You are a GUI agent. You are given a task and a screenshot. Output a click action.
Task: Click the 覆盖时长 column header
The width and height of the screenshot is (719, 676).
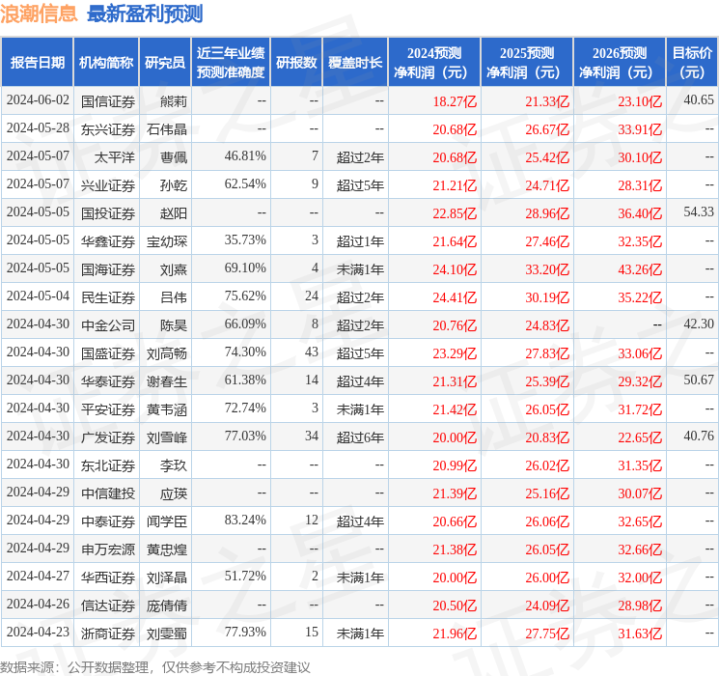(355, 62)
